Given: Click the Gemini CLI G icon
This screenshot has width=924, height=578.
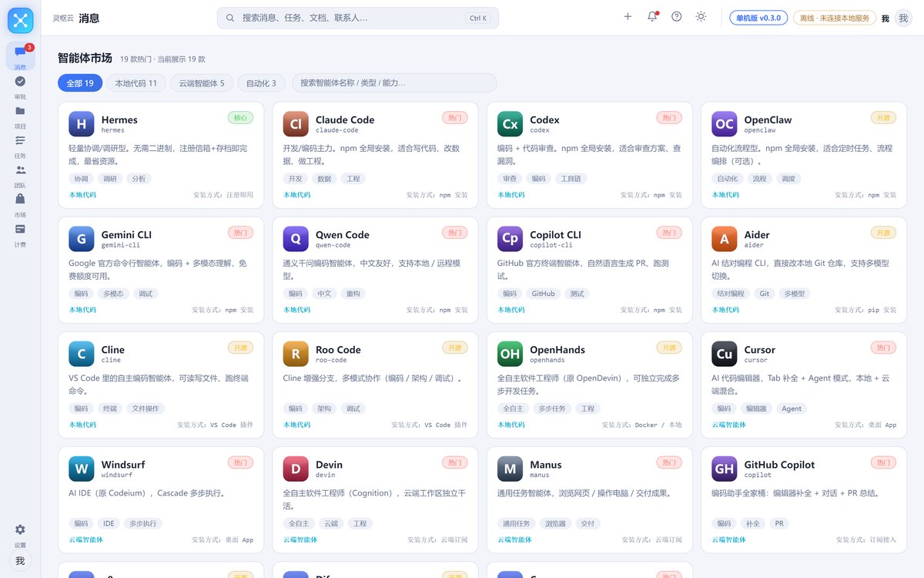Looking at the screenshot, I should click(82, 239).
